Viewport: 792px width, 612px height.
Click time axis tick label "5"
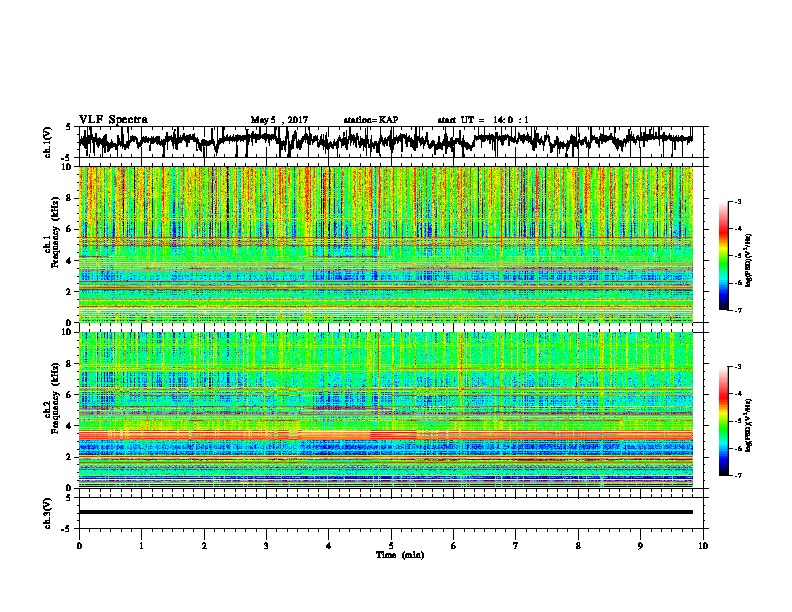point(391,546)
